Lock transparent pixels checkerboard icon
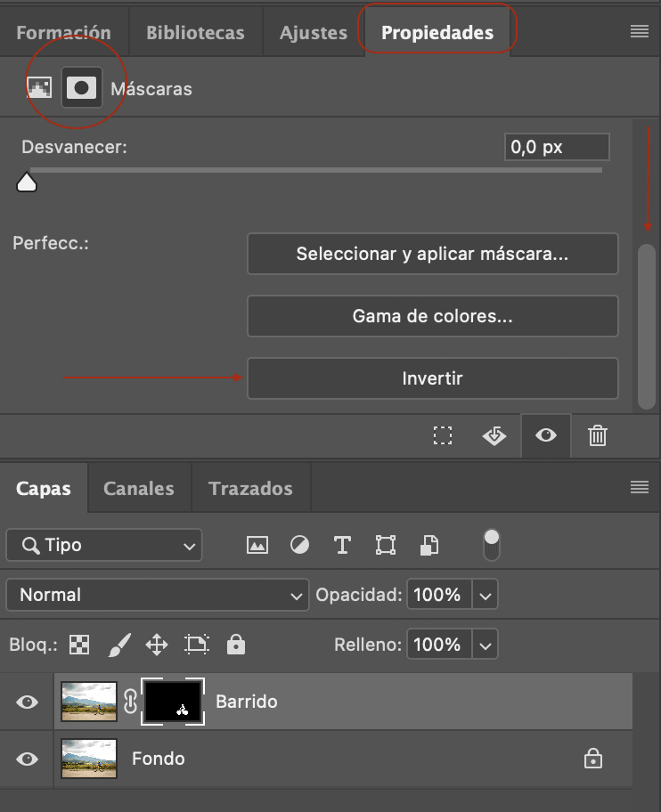This screenshot has height=812, width=661. pos(79,645)
